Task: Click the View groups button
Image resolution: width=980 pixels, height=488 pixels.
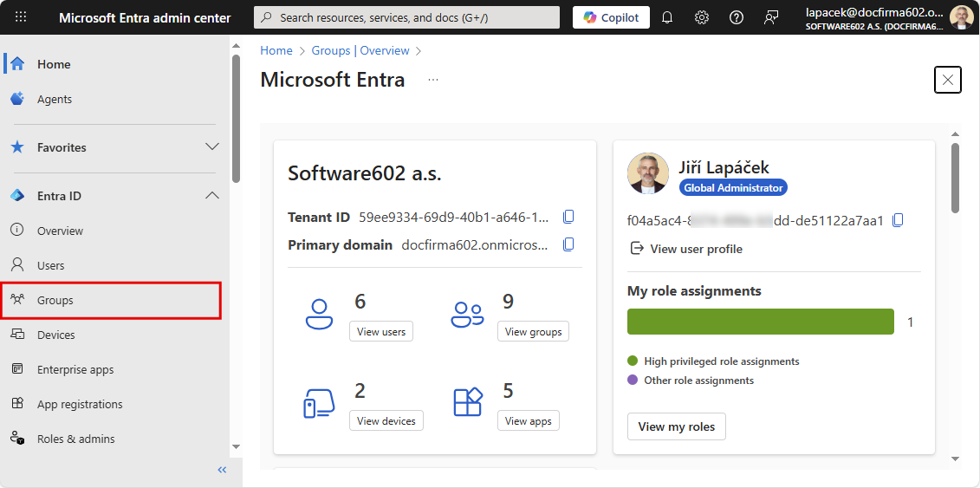Action: pyautogui.click(x=533, y=332)
